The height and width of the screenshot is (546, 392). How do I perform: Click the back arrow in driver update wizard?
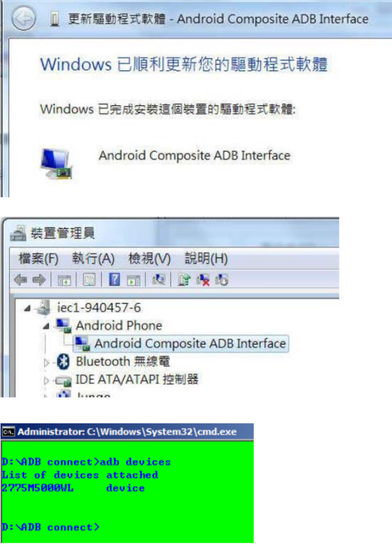[x=24, y=18]
